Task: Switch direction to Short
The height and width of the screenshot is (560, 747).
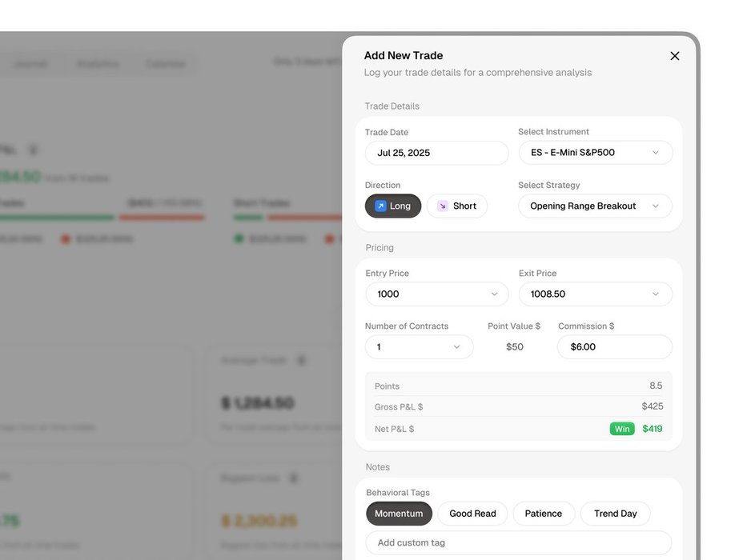Action: click(x=457, y=206)
